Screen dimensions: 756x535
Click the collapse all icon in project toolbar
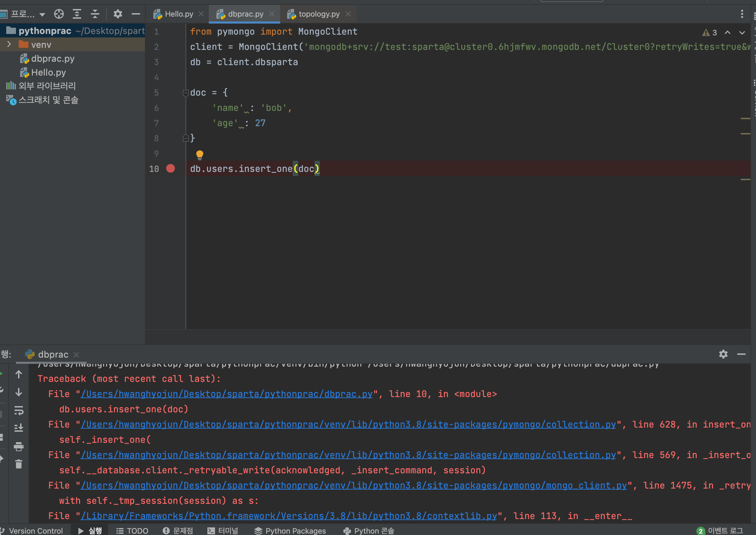pos(95,14)
